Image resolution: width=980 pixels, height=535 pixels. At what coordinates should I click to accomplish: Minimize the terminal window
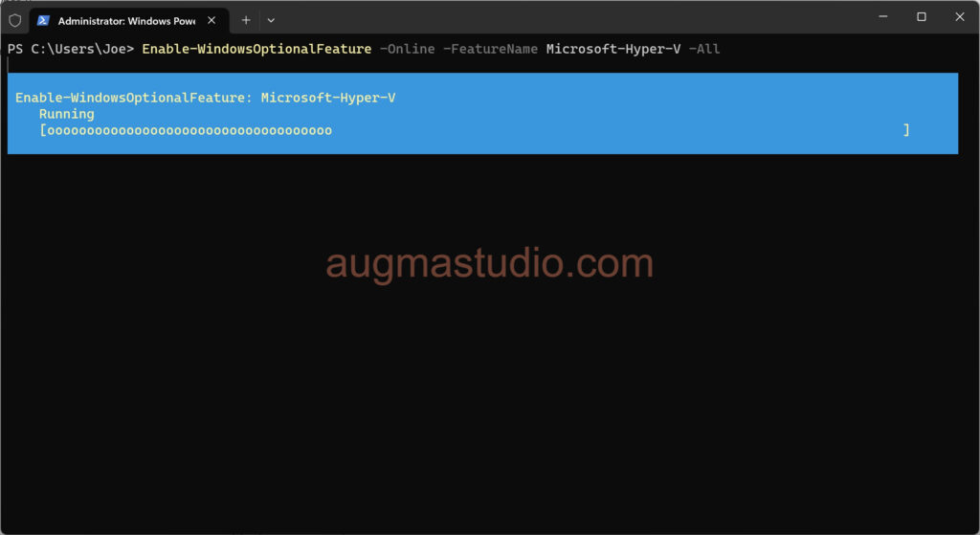(881, 16)
